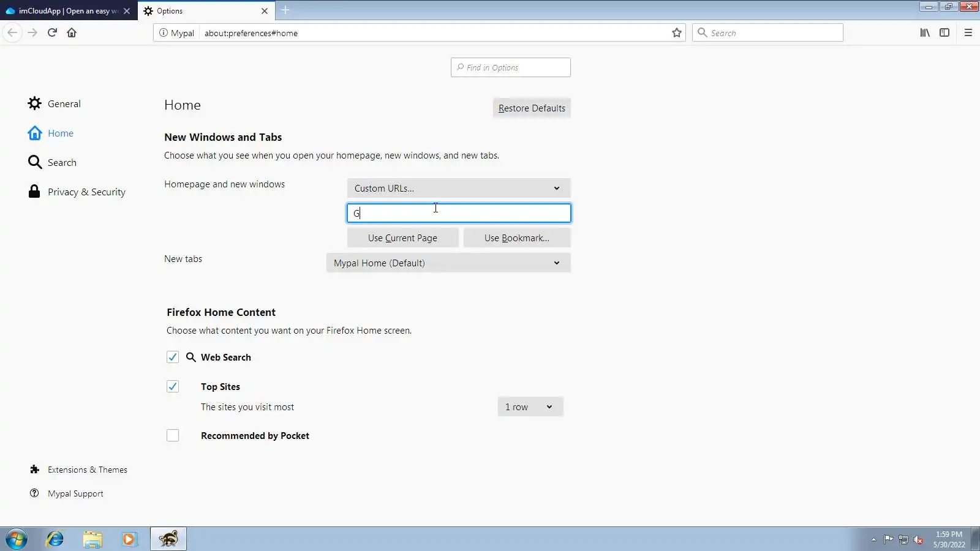The width and height of the screenshot is (980, 551).
Task: Focus the Find in Options search field
Action: [x=511, y=67]
